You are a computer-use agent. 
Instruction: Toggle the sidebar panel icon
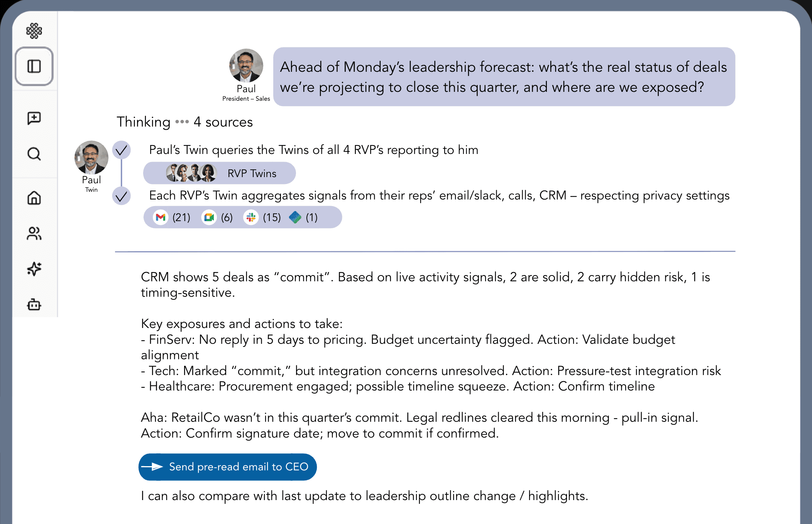tap(34, 66)
